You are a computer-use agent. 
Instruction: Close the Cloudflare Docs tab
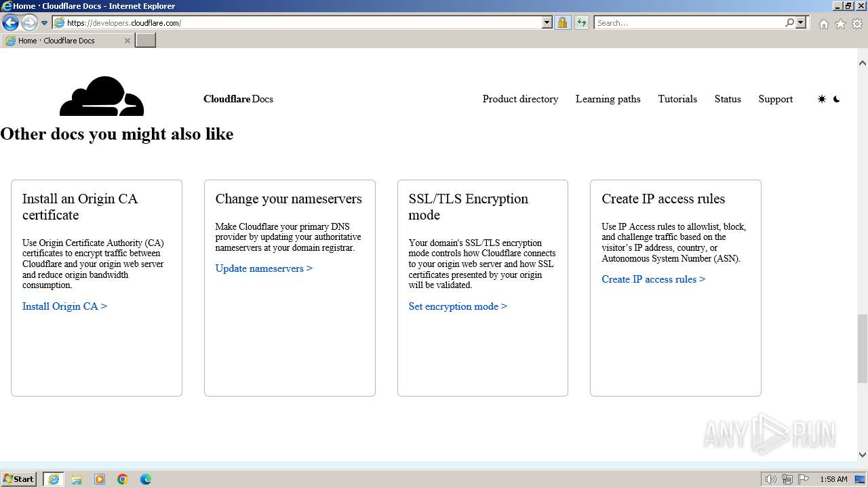click(x=127, y=41)
